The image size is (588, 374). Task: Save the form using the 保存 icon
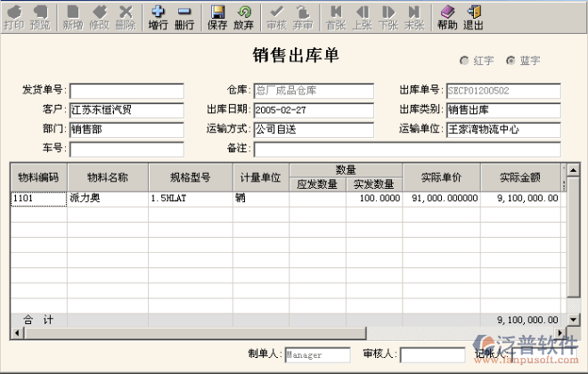(217, 17)
